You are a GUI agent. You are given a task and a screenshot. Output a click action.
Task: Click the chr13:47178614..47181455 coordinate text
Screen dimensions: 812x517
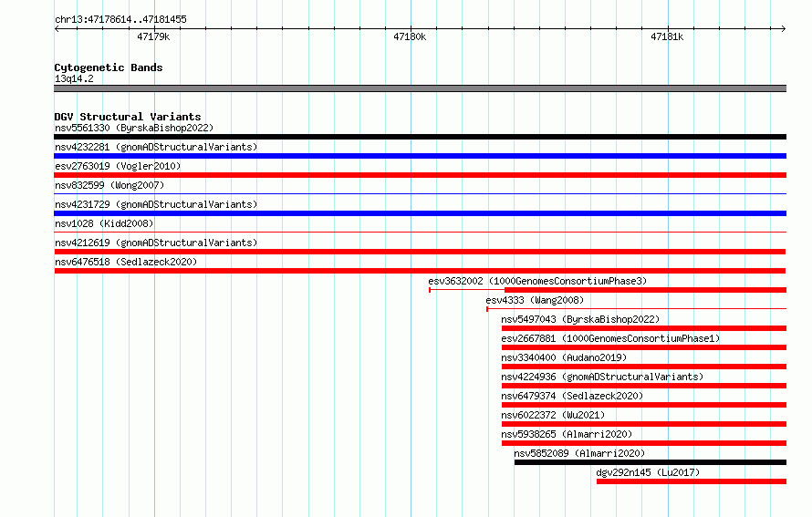(x=120, y=20)
